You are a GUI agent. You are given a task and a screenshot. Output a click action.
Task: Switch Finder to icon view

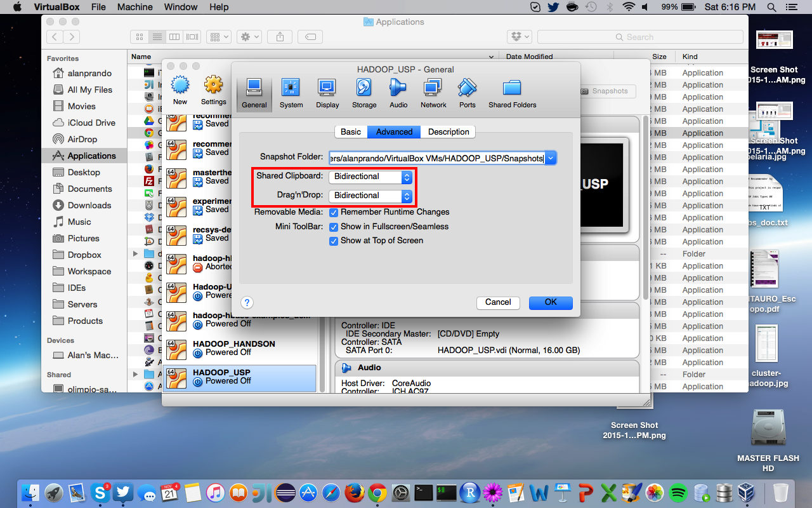140,37
